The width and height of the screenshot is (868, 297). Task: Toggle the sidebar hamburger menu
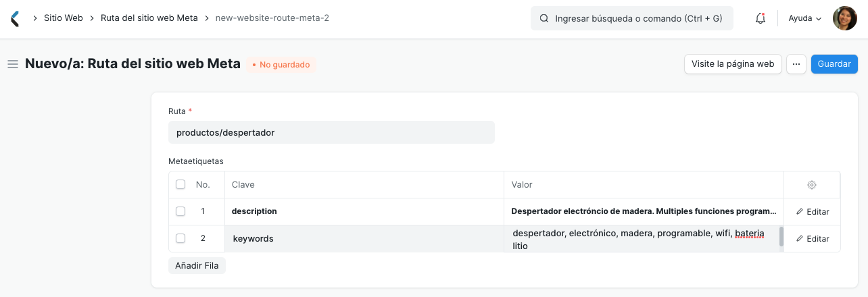(12, 64)
